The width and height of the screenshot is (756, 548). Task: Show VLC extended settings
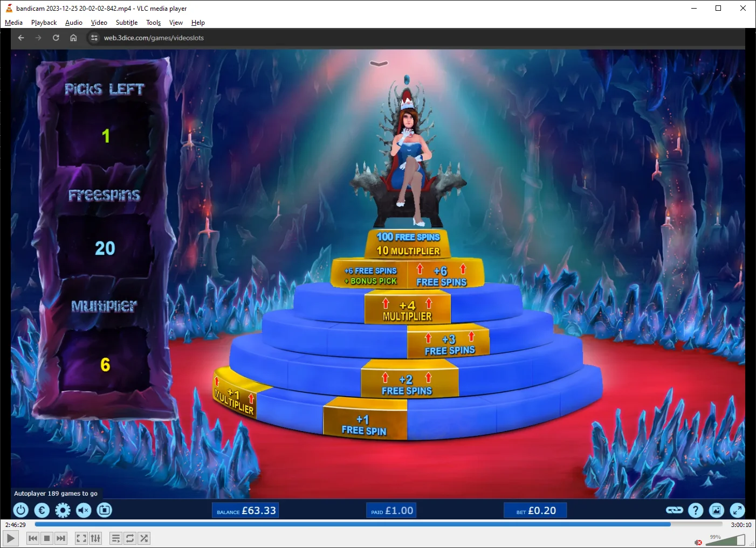(95, 538)
